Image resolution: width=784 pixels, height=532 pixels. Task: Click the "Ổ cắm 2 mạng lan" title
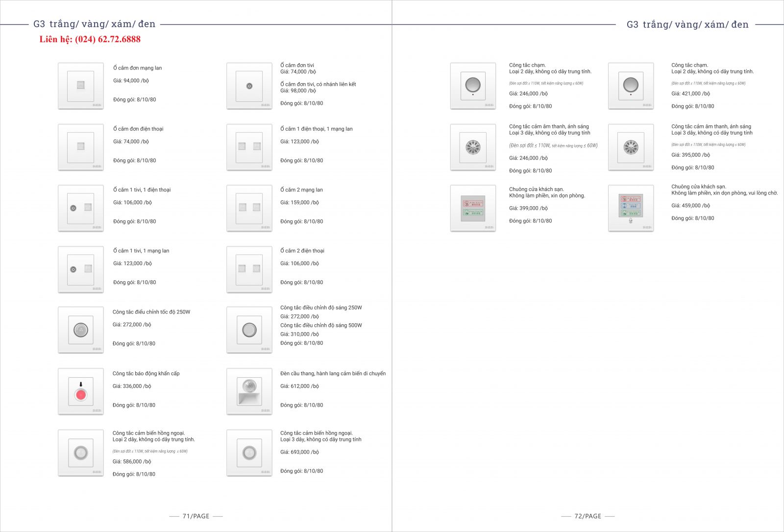click(301, 190)
